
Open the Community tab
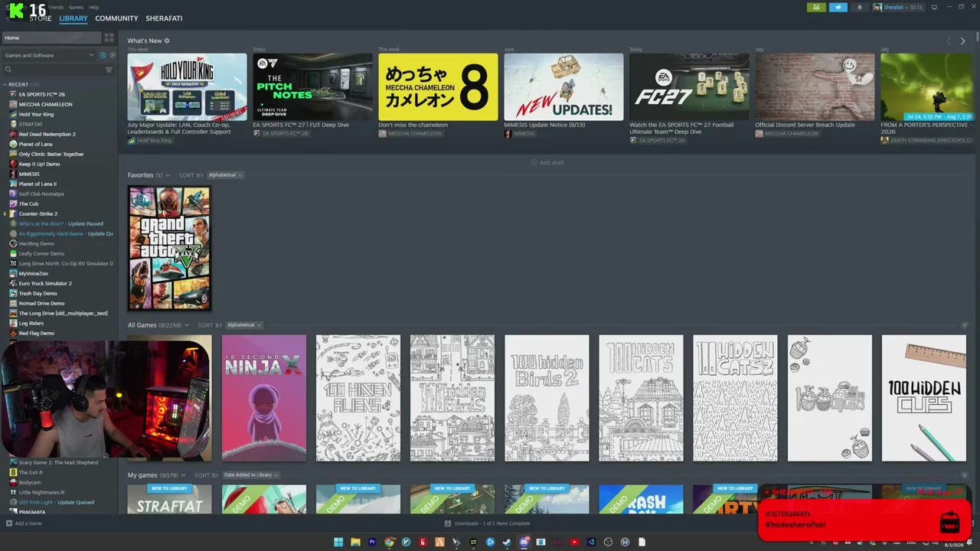coord(116,18)
